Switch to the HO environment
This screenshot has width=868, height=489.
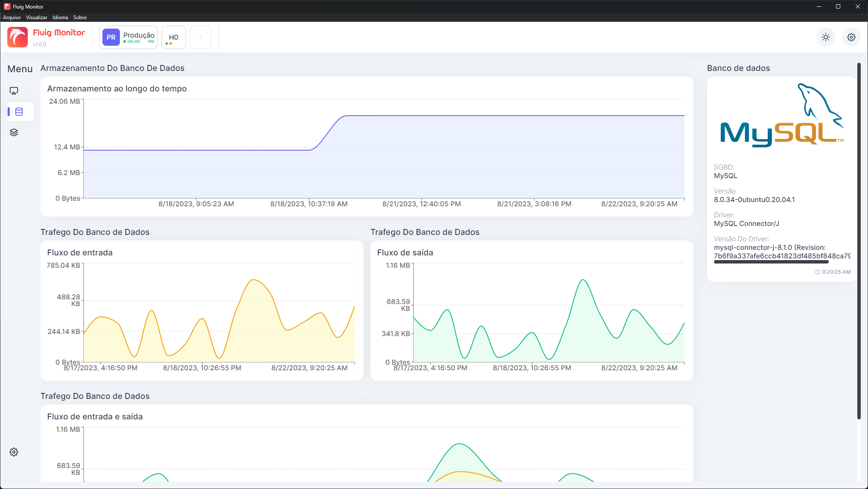[x=173, y=37]
